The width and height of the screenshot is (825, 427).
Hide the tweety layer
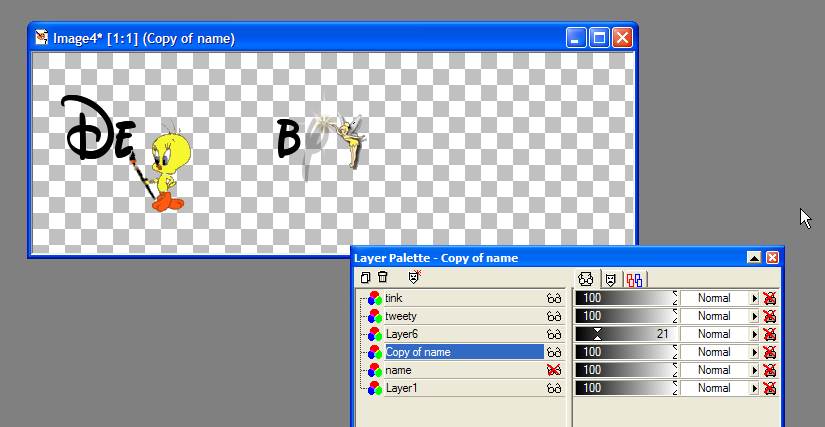pyautogui.click(x=554, y=316)
